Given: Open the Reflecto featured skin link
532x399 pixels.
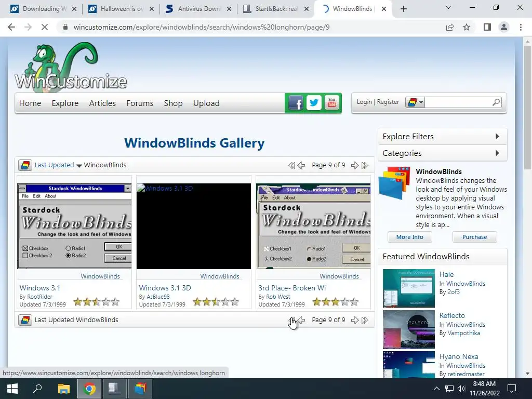Looking at the screenshot, I should coord(452,315).
